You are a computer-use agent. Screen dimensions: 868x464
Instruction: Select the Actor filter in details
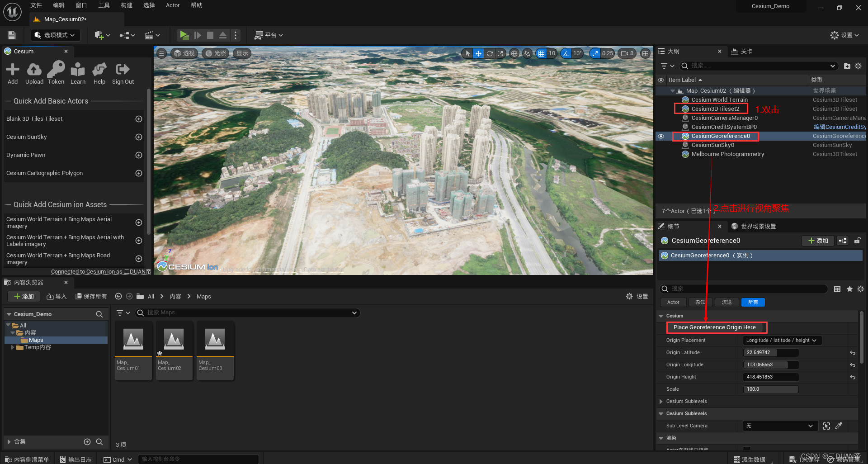pyautogui.click(x=673, y=303)
